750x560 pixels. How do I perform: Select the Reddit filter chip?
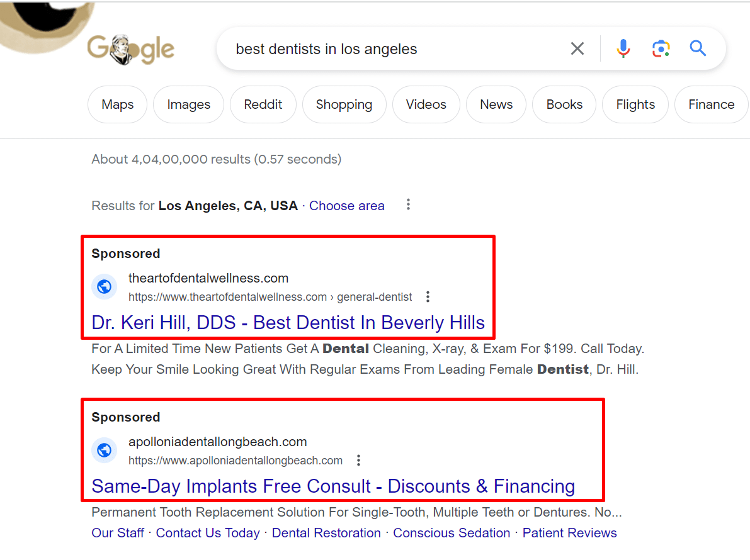pos(263,104)
